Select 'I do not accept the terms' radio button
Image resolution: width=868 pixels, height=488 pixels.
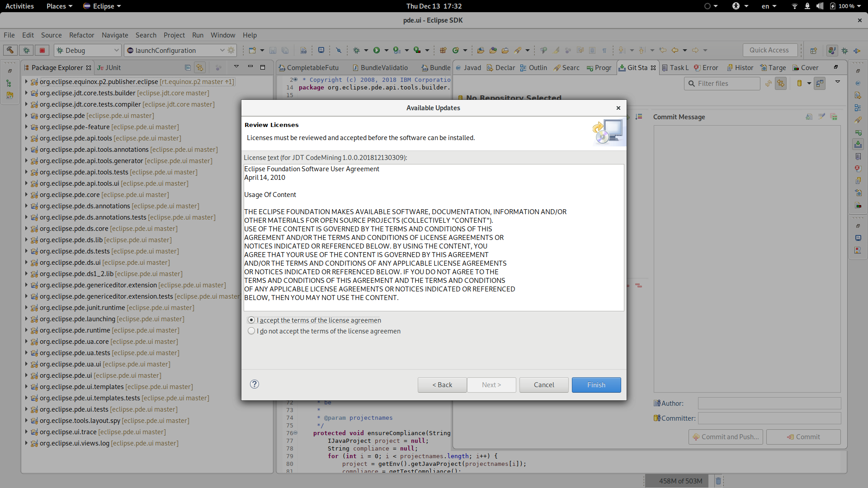[x=251, y=331]
